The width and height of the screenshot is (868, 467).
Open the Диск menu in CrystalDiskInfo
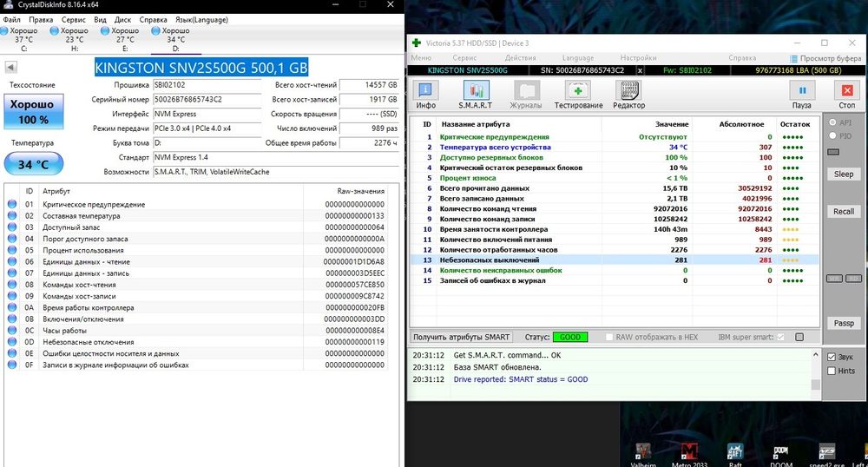coord(123,19)
